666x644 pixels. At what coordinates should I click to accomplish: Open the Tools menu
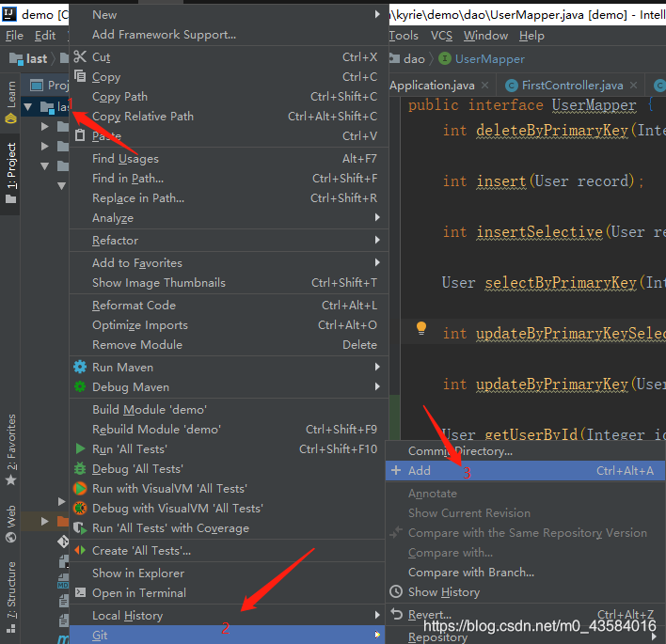(x=404, y=36)
